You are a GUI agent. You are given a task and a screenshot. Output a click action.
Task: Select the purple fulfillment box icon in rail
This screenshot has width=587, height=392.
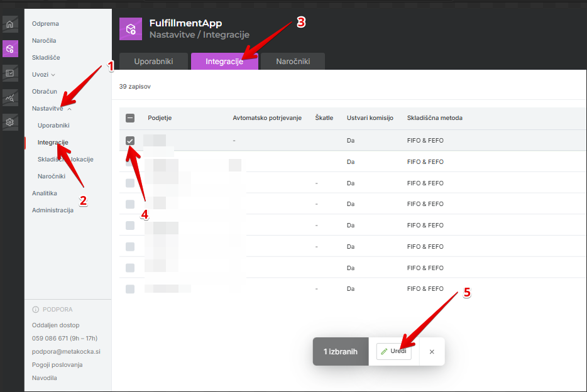(x=10, y=48)
